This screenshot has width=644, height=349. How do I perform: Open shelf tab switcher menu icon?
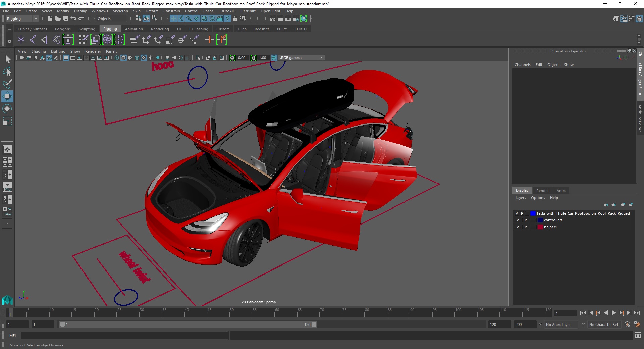pyautogui.click(x=9, y=30)
